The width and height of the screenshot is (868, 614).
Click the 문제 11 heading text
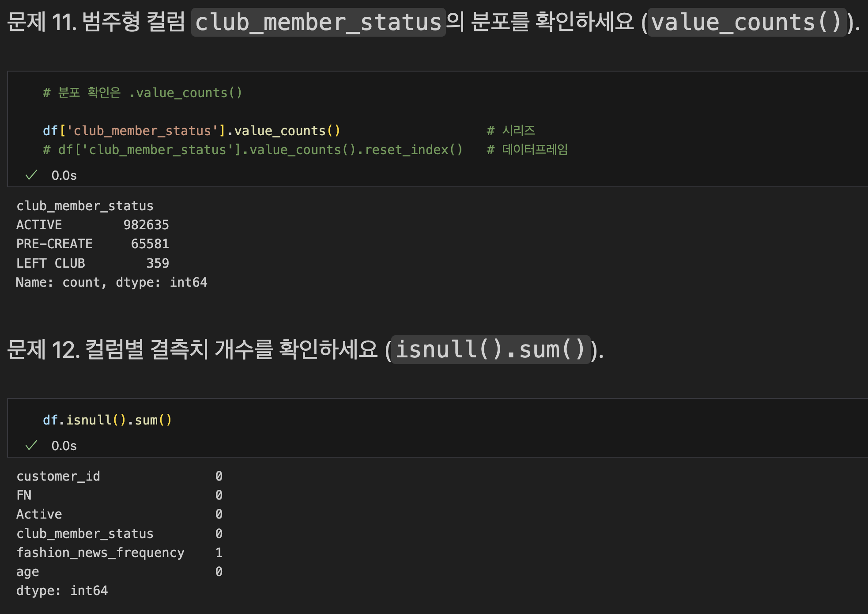point(95,22)
